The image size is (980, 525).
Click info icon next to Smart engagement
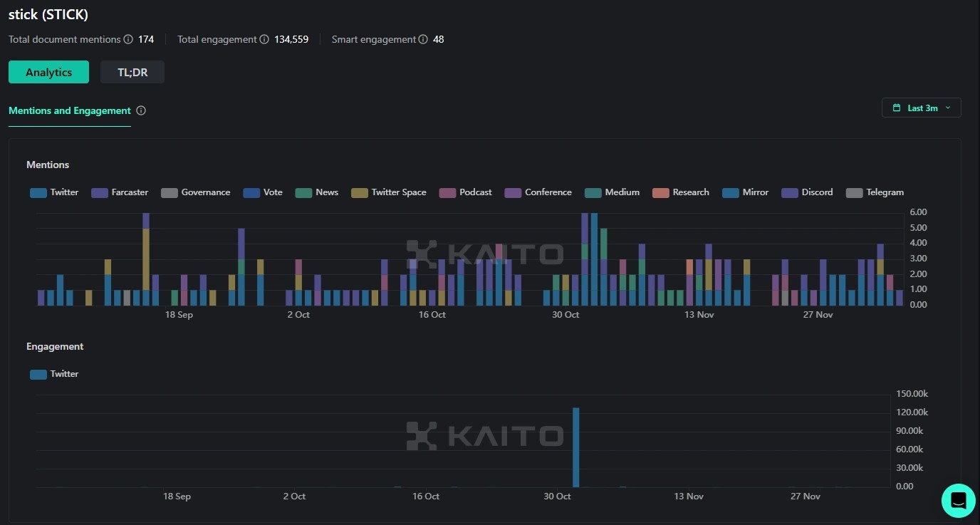(x=423, y=40)
